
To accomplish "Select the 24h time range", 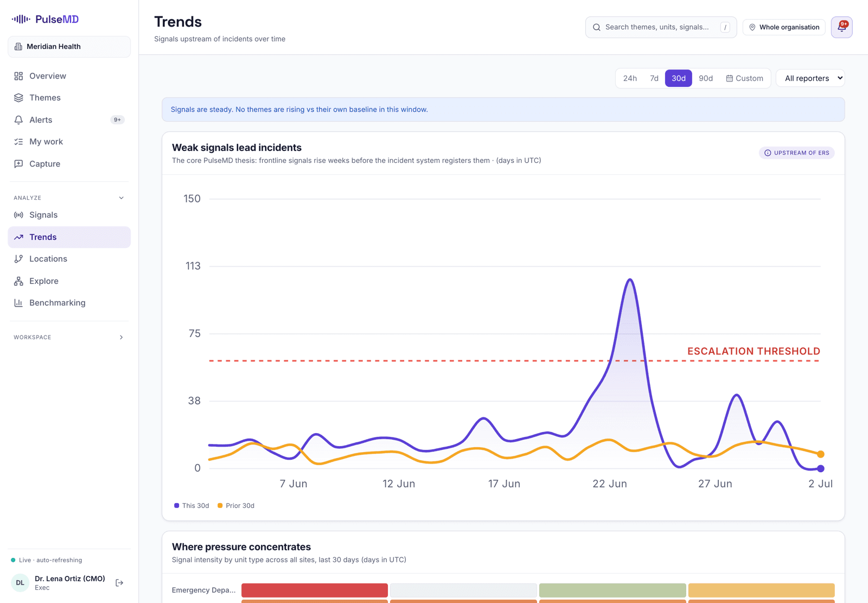I will click(630, 78).
